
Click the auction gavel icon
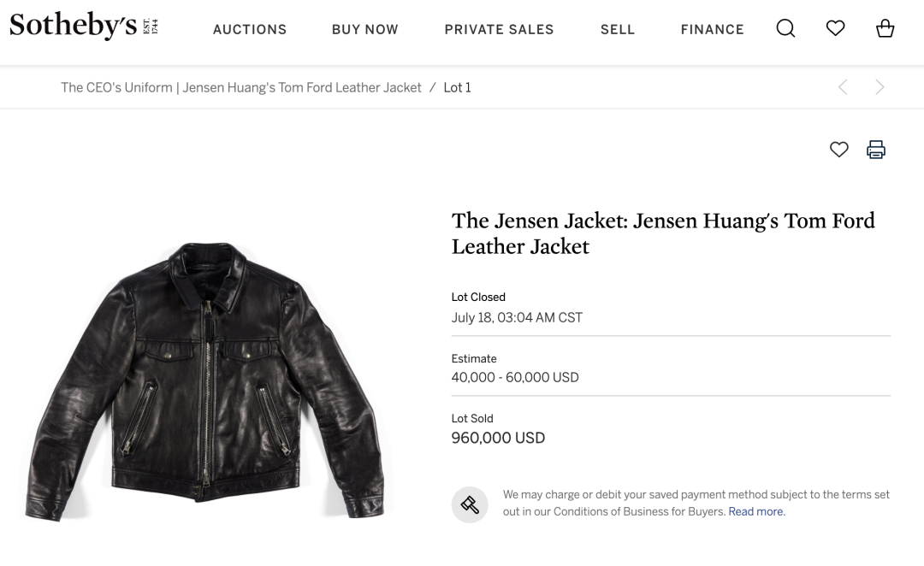pyautogui.click(x=470, y=504)
